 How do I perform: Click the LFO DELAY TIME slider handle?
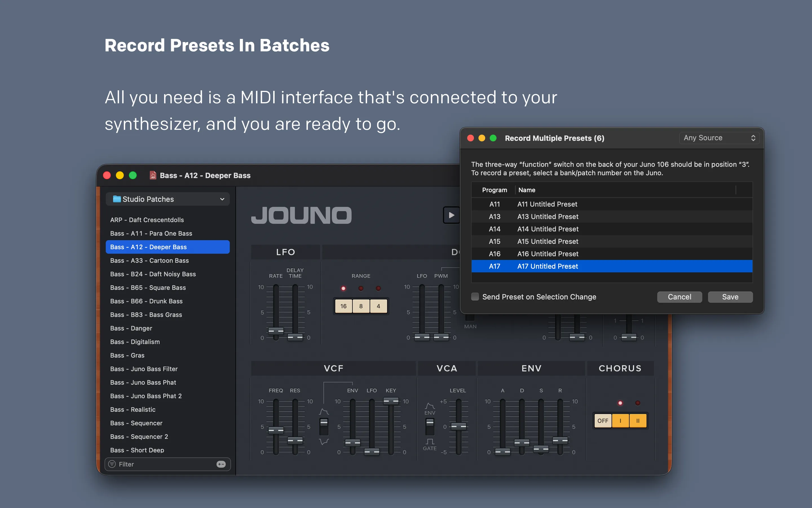tap(295, 337)
